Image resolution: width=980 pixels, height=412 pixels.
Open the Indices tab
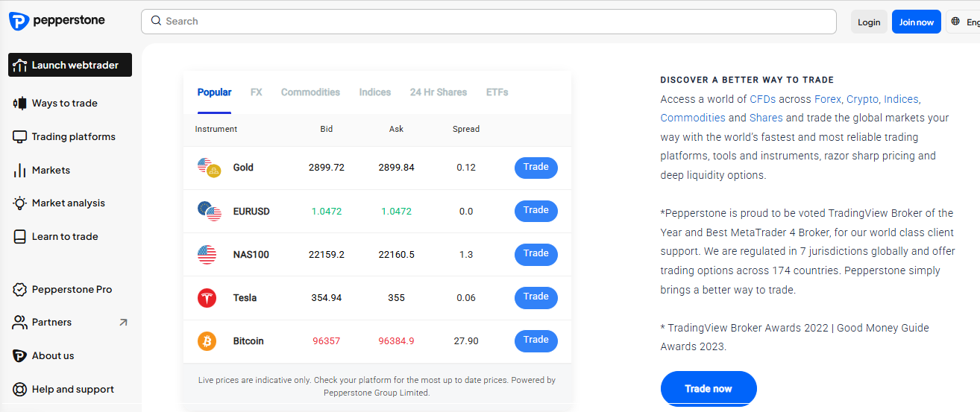pos(375,92)
